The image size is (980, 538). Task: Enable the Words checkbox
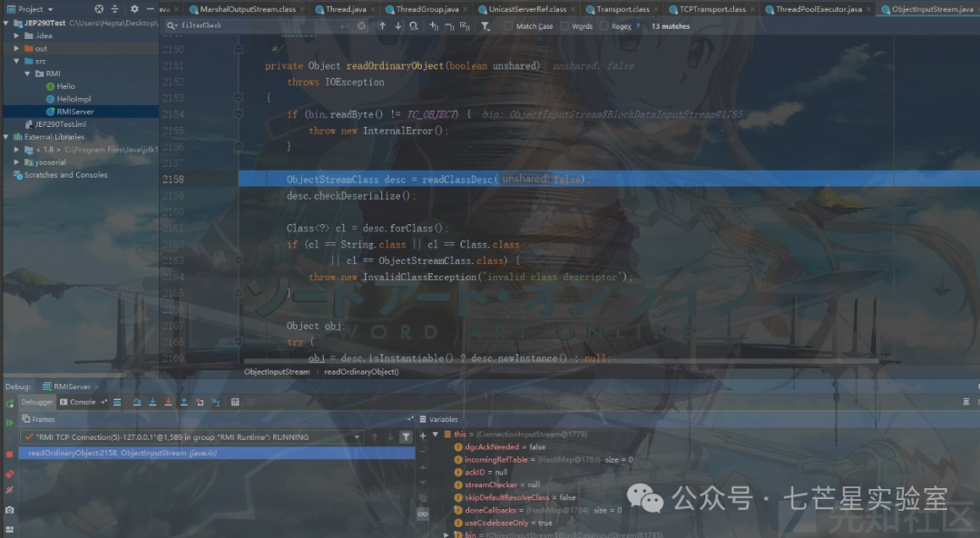(x=564, y=26)
